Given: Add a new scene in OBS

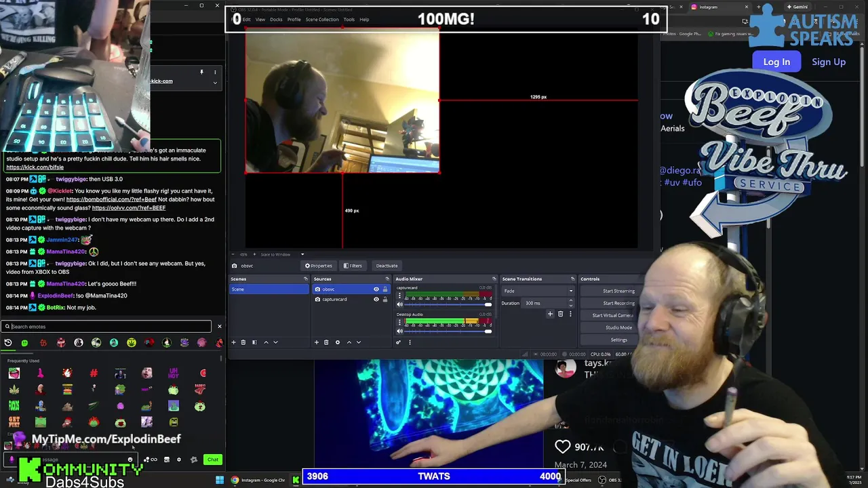Looking at the screenshot, I should point(233,342).
